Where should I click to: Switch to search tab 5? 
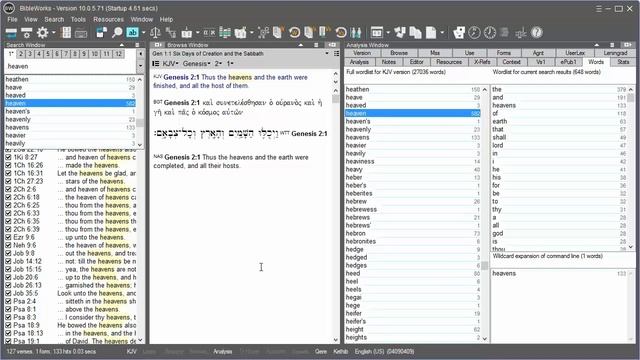(48, 54)
